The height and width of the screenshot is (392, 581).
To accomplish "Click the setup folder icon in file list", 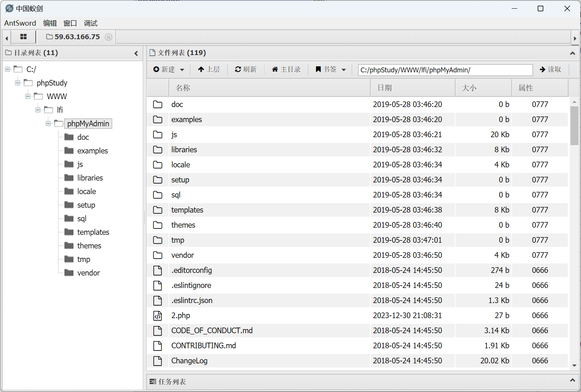I will [157, 180].
